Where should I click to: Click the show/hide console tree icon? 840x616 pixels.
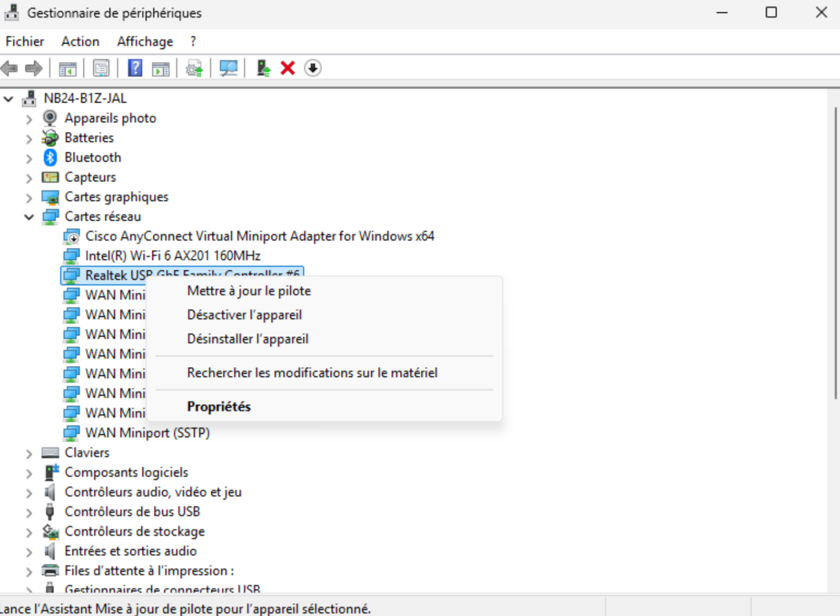[x=68, y=68]
